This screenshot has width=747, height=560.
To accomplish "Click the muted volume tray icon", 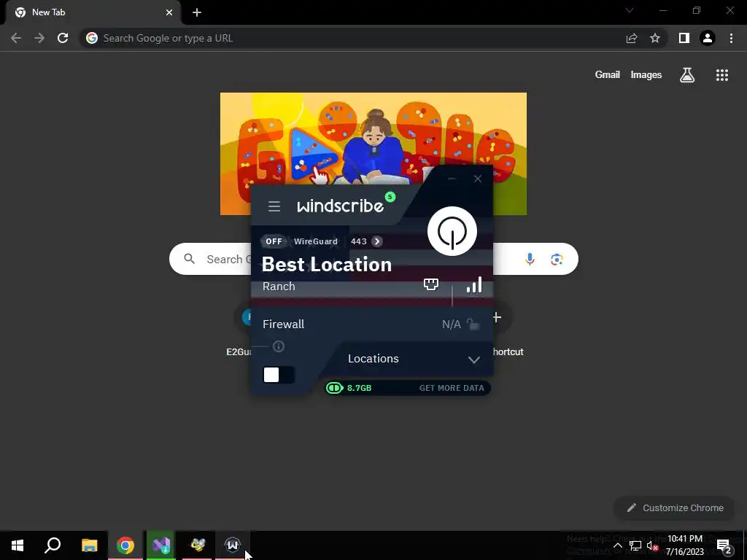I will (652, 545).
